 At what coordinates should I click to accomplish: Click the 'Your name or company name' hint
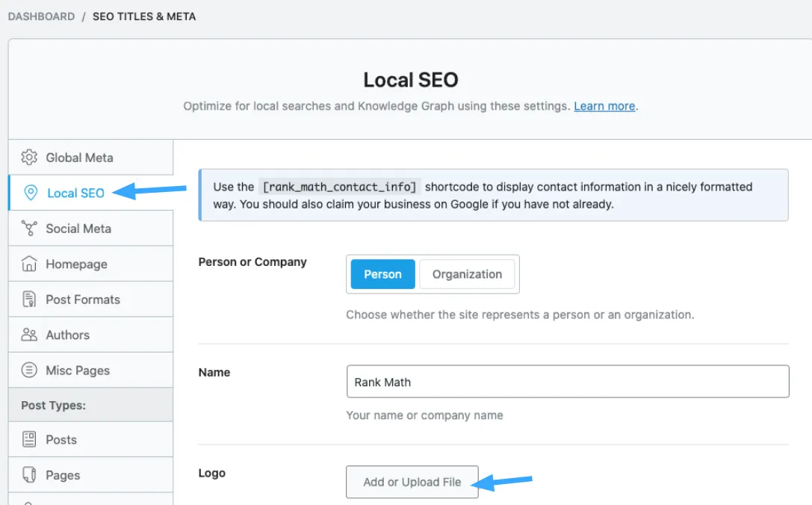pyautogui.click(x=424, y=415)
